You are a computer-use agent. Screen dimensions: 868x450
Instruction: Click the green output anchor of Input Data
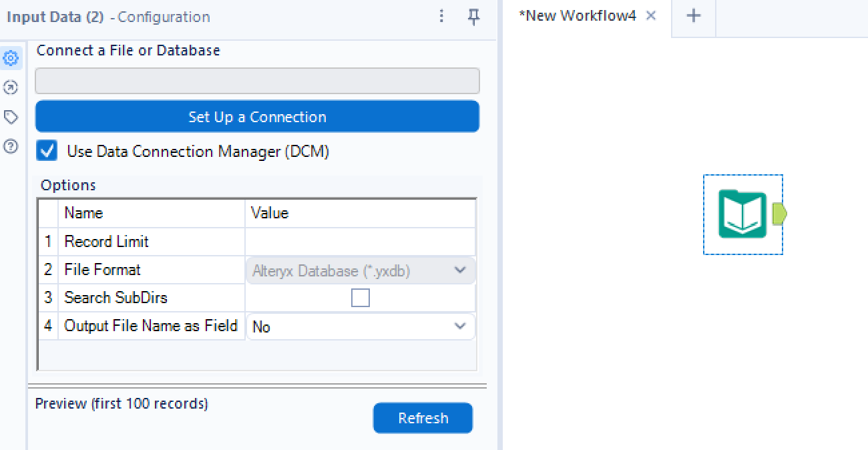[x=780, y=214]
